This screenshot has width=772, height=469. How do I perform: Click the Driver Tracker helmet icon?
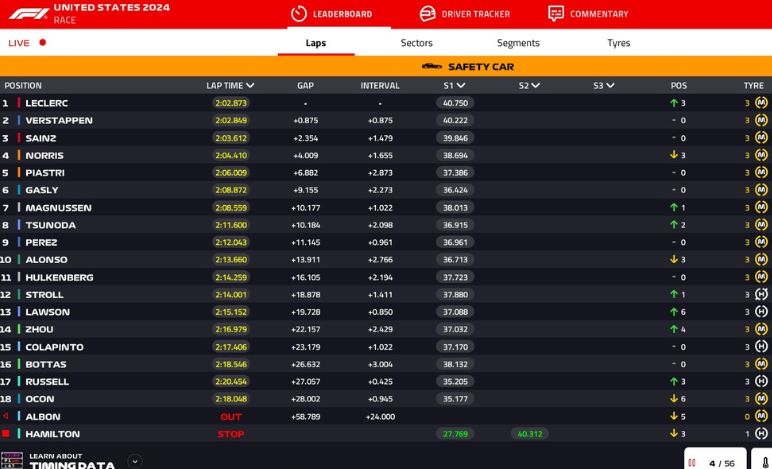pos(427,14)
